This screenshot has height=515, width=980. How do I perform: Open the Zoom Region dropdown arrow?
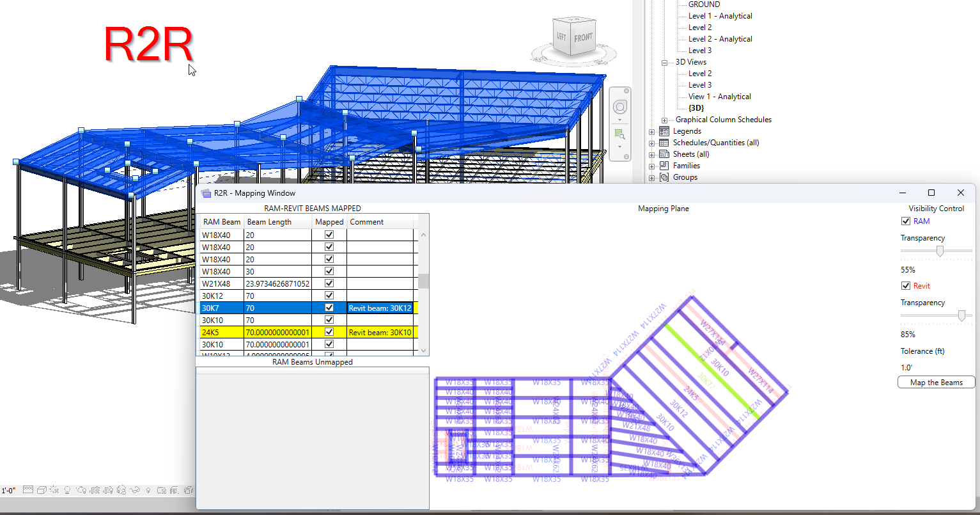click(x=619, y=147)
